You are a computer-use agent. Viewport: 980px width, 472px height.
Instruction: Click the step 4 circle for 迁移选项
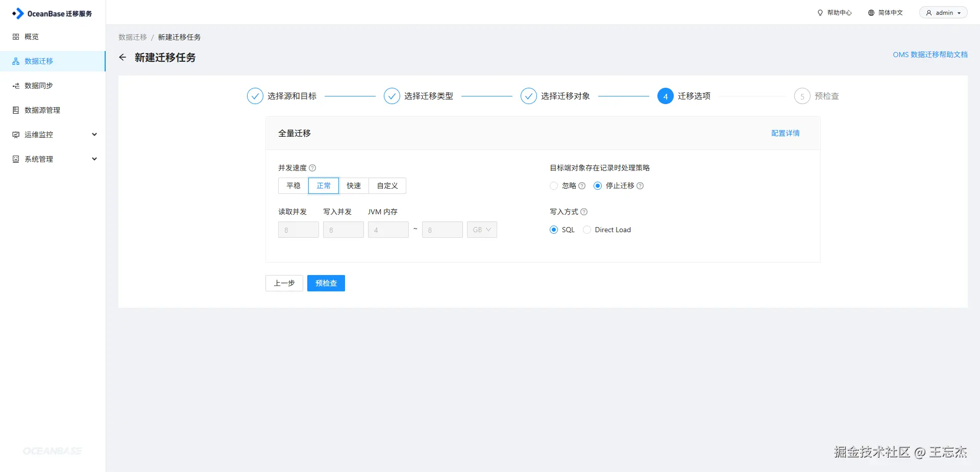[x=666, y=96]
